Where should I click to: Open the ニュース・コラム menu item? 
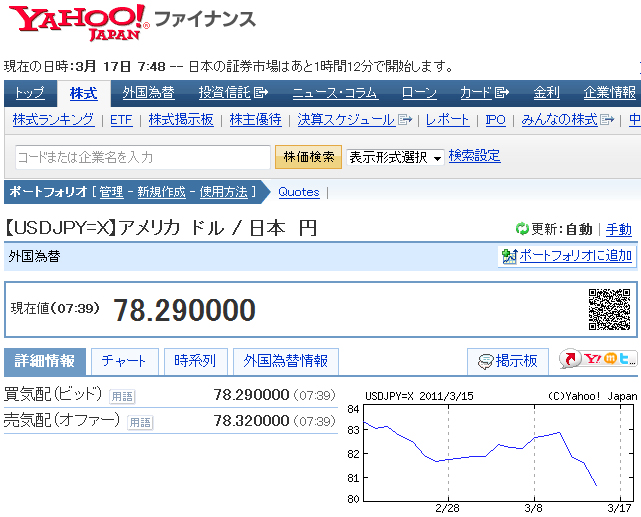(334, 93)
